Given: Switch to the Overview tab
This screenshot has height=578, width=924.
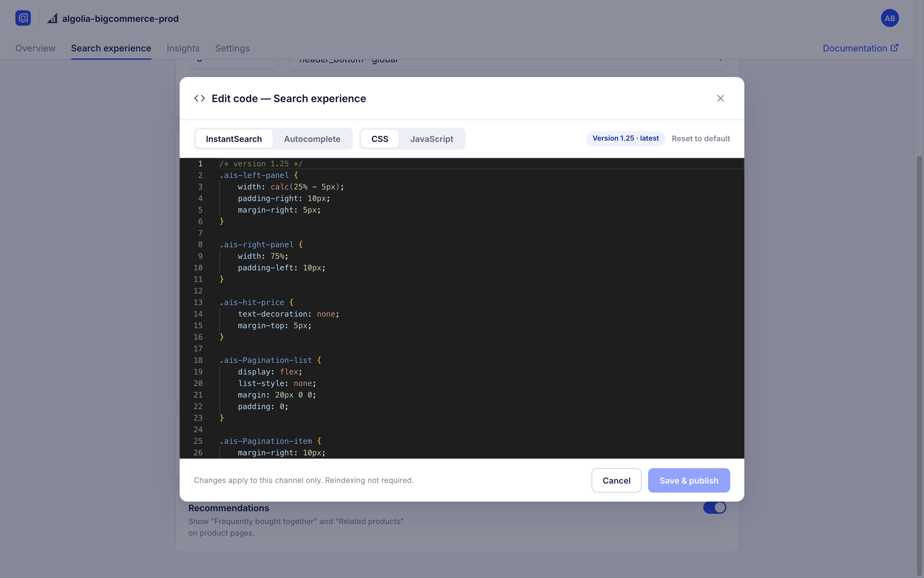Looking at the screenshot, I should [35, 48].
